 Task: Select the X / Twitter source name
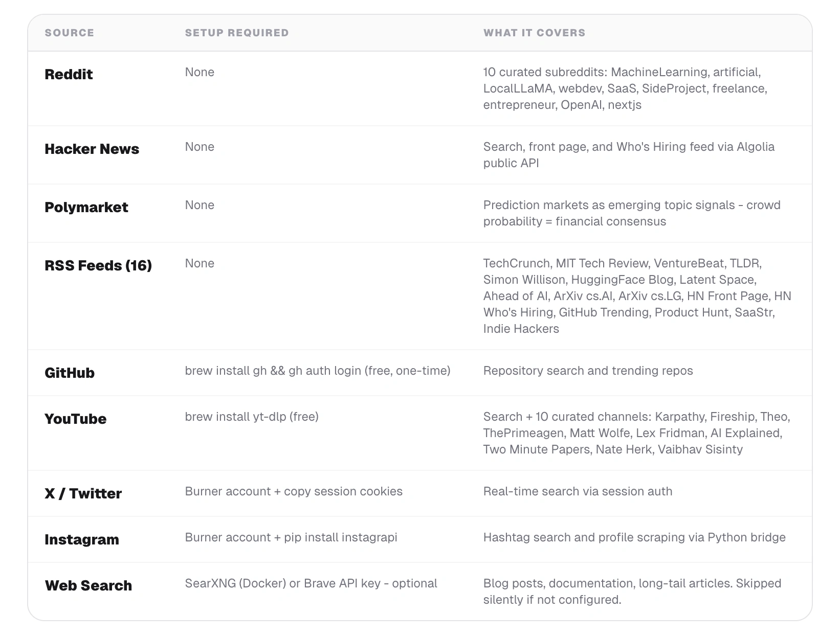click(83, 493)
